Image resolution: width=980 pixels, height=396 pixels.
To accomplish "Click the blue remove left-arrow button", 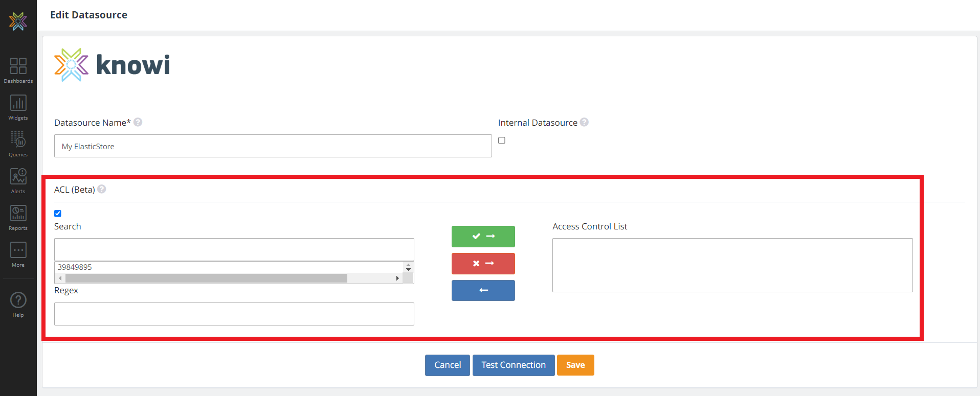I will 483,290.
